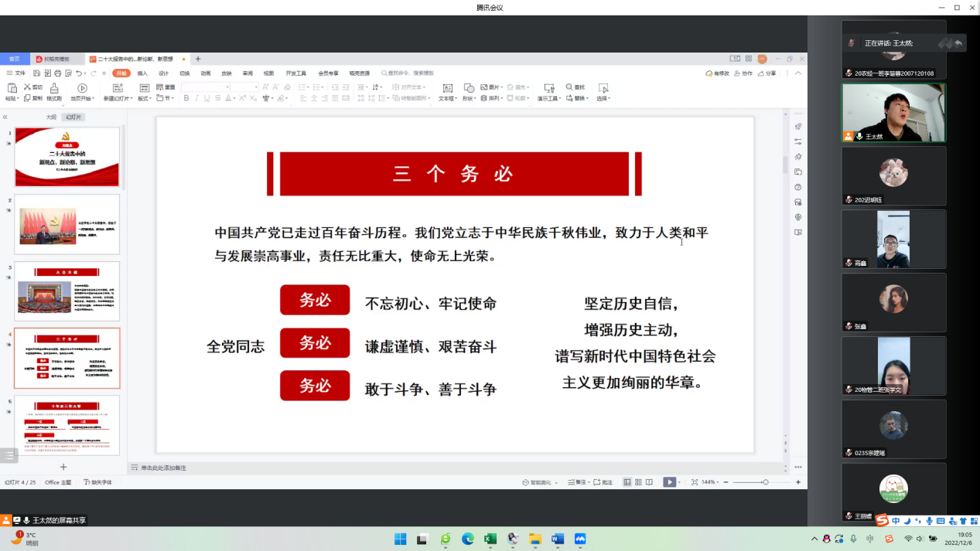The image size is (980, 551).
Task: Click the Shapes (形状) icon
Action: 469,88
